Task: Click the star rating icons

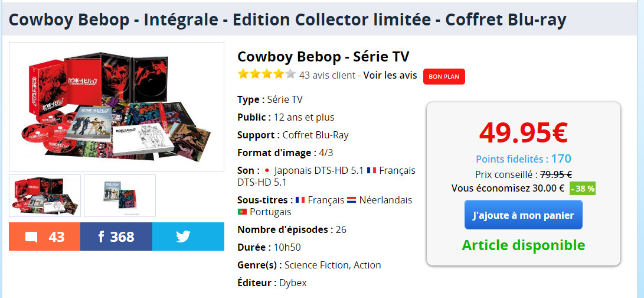Action: click(266, 75)
